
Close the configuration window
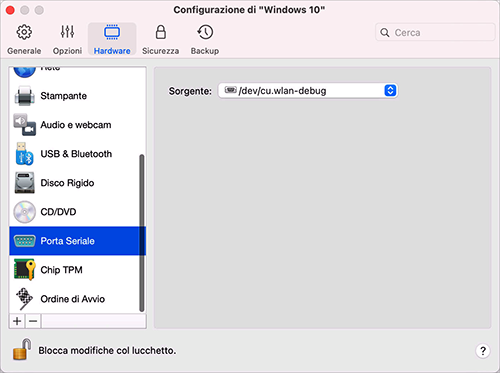pos(10,10)
